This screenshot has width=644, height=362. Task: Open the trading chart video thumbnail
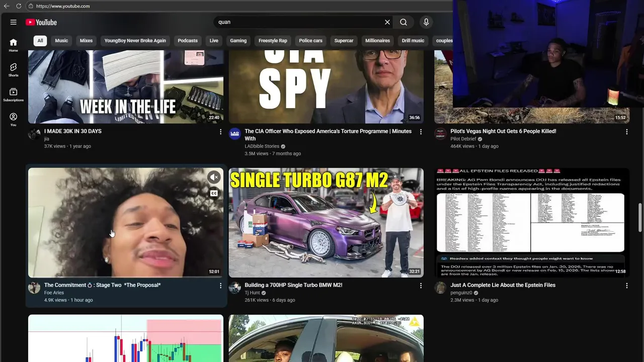pos(126,338)
